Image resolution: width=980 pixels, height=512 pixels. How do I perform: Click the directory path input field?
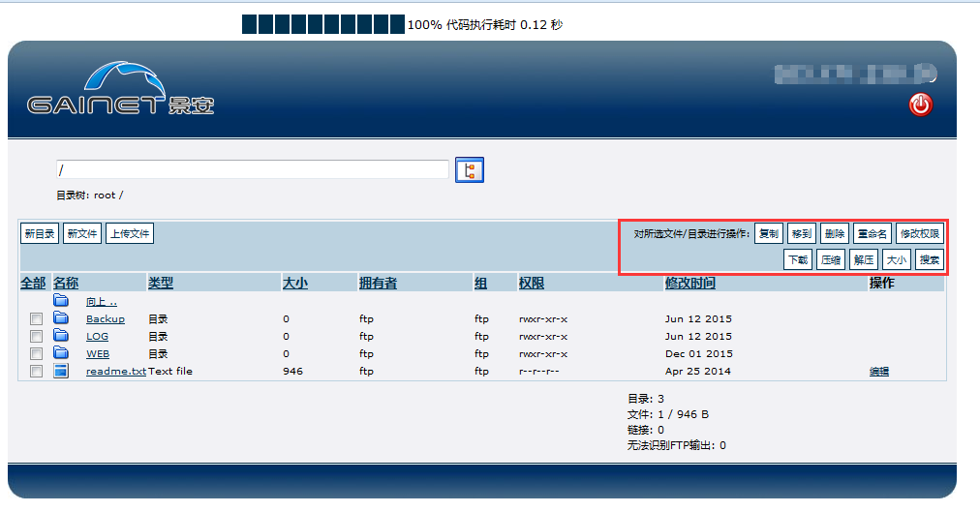[x=252, y=170]
